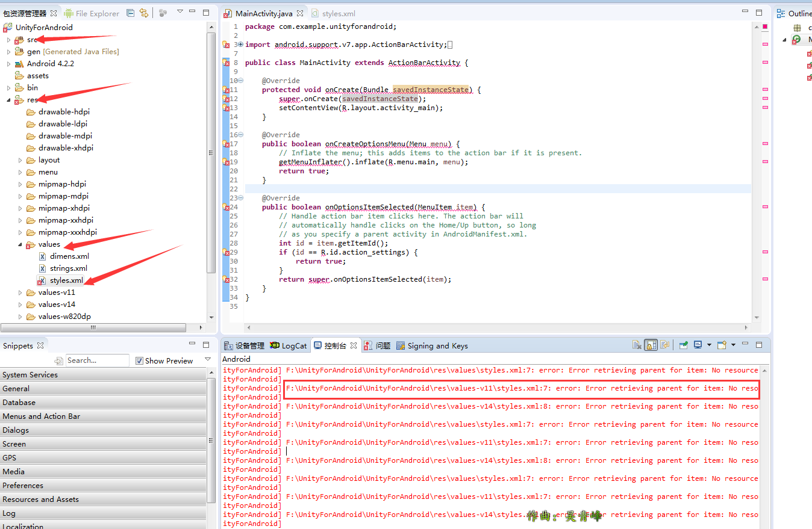Uncheck Show Preview checkbox
The width and height of the screenshot is (812, 529).
pyautogui.click(x=139, y=360)
